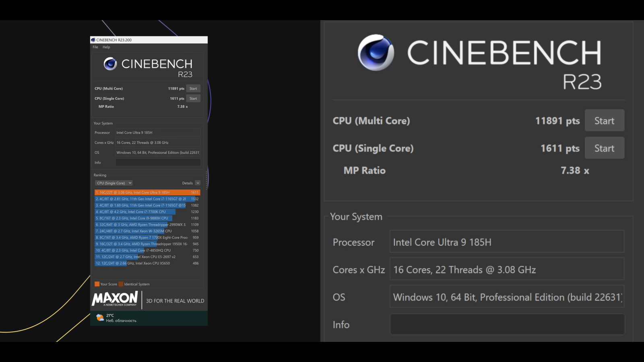Click the brown Identical System legend square
The height and width of the screenshot is (362, 644).
(121, 284)
